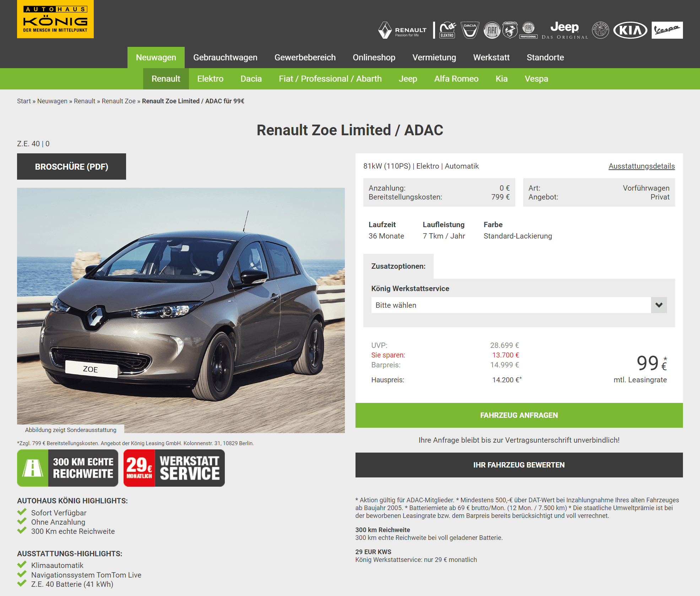The height and width of the screenshot is (596, 700).
Task: Open the Jeep Das Original logo
Action: coord(565,30)
